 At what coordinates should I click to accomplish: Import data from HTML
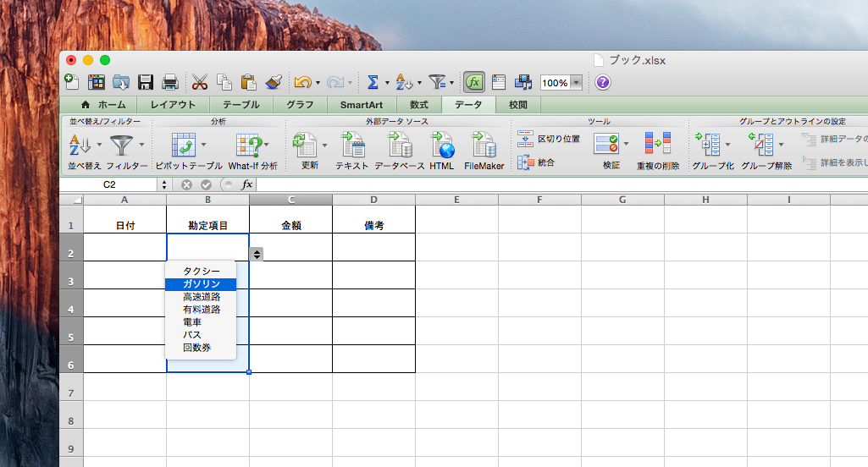point(442,145)
